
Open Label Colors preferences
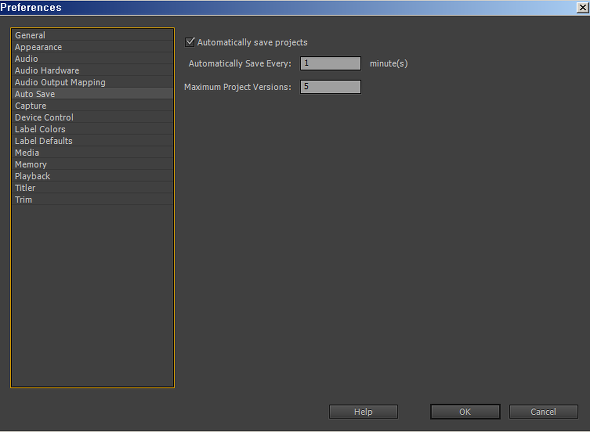tap(93, 129)
